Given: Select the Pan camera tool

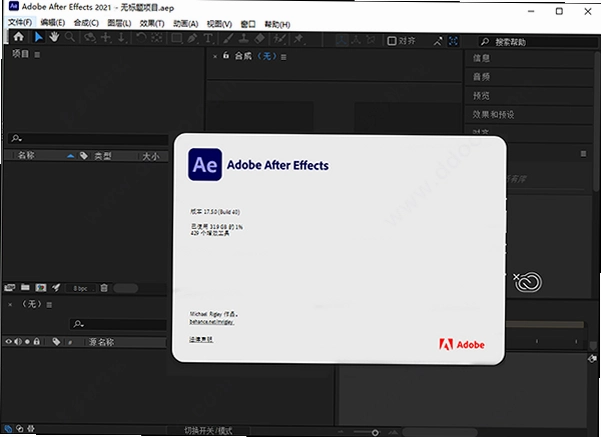Looking at the screenshot, I should pyautogui.click(x=106, y=38).
